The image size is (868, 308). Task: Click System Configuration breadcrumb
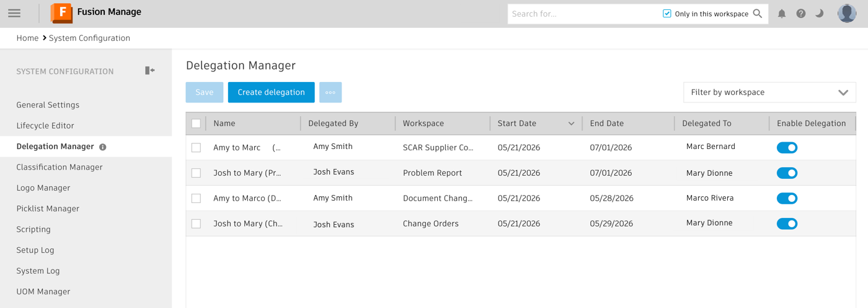coord(89,38)
